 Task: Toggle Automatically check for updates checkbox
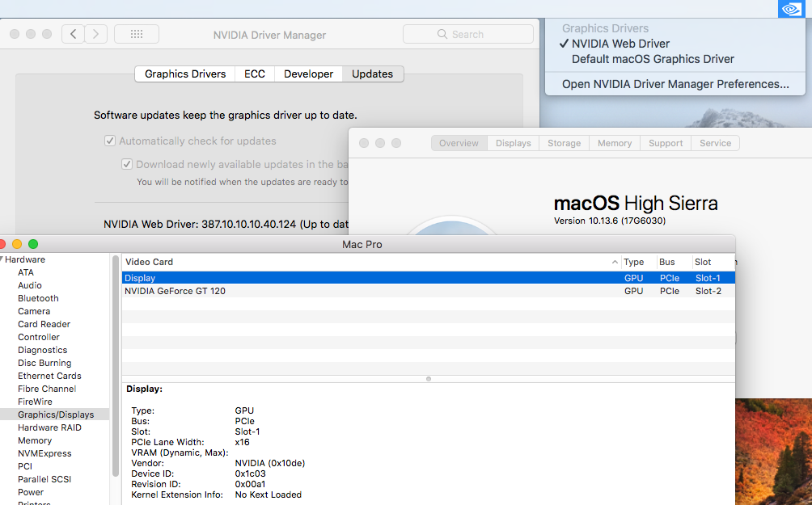110,141
